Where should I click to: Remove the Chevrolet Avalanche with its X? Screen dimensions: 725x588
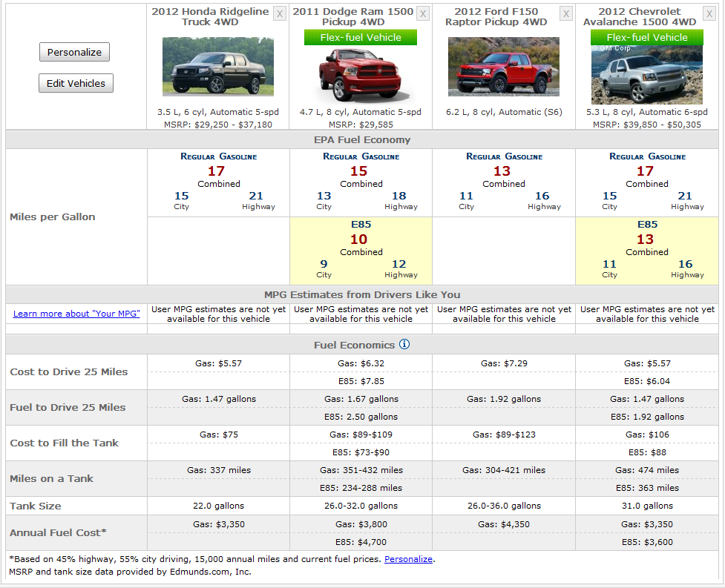click(x=709, y=14)
